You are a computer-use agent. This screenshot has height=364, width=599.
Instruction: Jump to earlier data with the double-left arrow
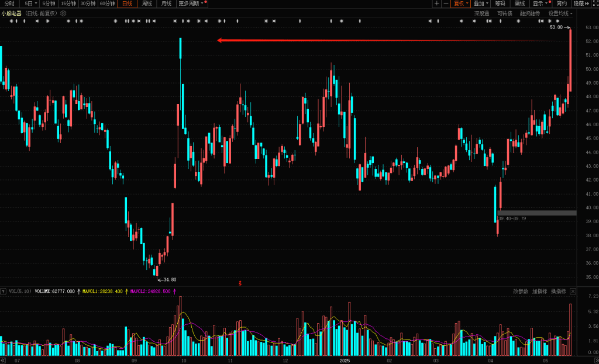point(3,360)
